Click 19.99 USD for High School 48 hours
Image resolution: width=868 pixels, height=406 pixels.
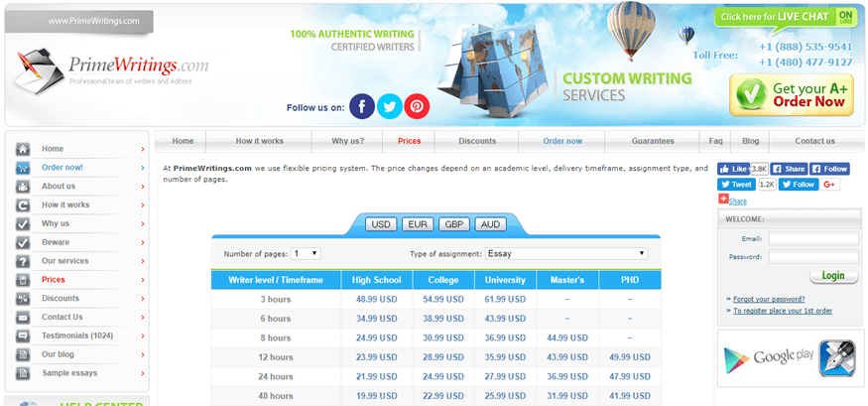click(376, 396)
